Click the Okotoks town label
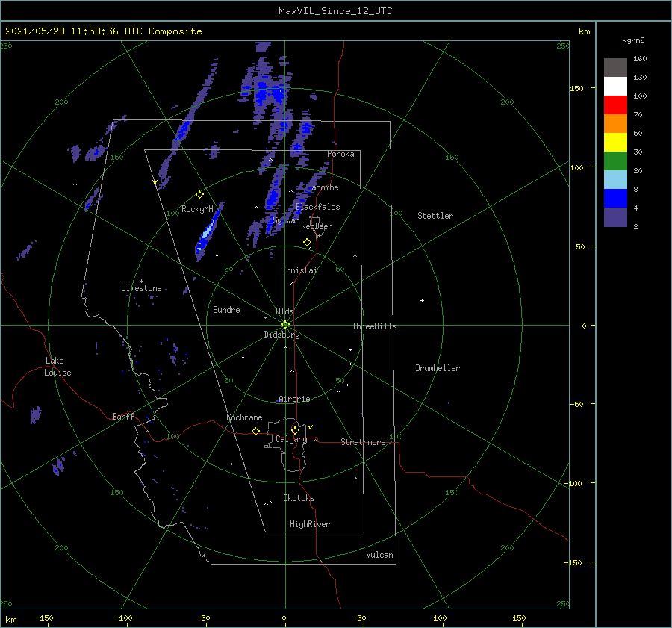Image resolution: width=672 pixels, height=628 pixels. (299, 498)
